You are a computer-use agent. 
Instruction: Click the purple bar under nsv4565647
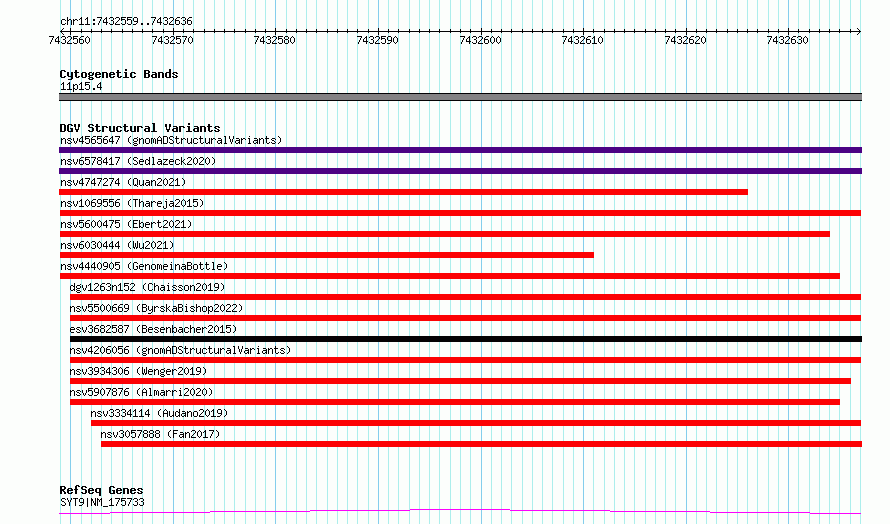pyautogui.click(x=460, y=150)
